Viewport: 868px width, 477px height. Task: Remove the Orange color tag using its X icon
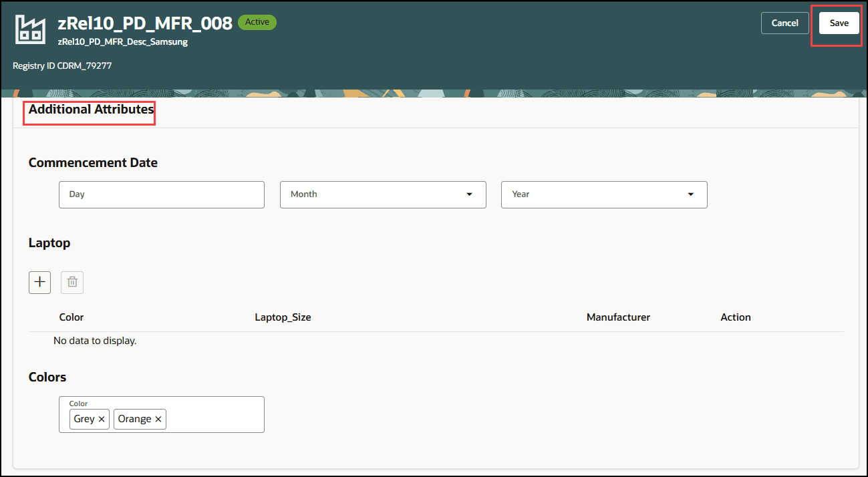click(x=158, y=419)
